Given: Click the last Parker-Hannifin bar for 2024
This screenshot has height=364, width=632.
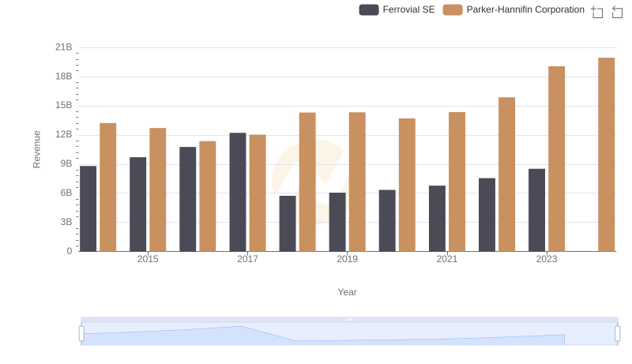Looking at the screenshot, I should pyautogui.click(x=607, y=155).
